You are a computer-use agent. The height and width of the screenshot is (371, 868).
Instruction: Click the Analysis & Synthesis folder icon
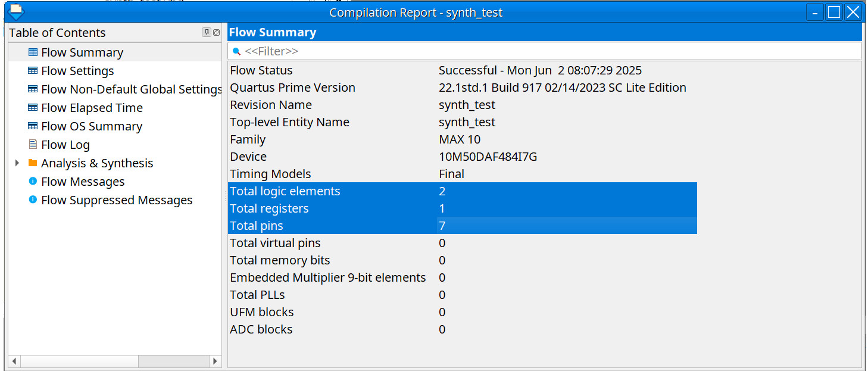[x=33, y=163]
